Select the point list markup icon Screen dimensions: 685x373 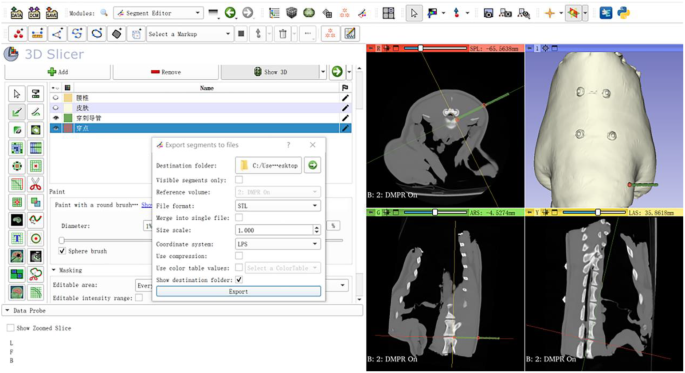click(x=18, y=34)
